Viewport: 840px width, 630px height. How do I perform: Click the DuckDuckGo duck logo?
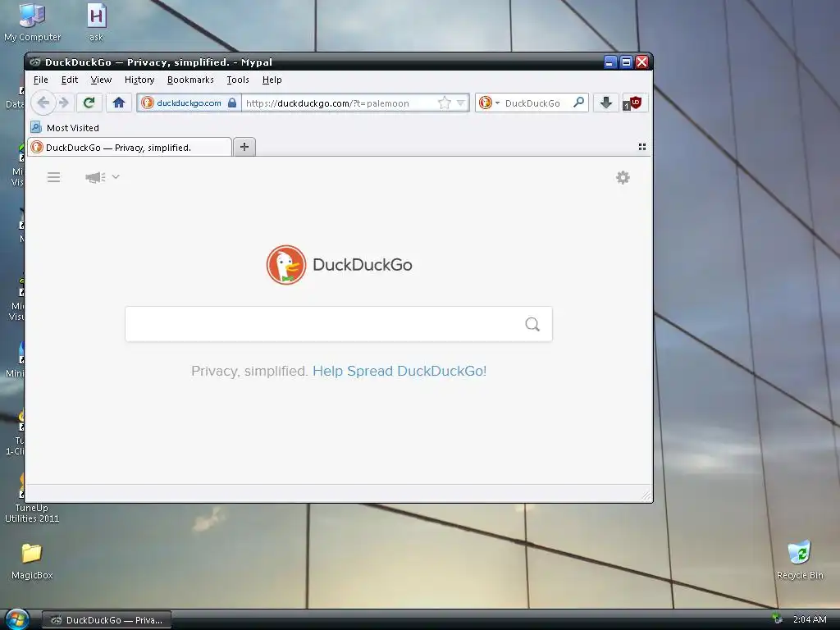coord(286,265)
